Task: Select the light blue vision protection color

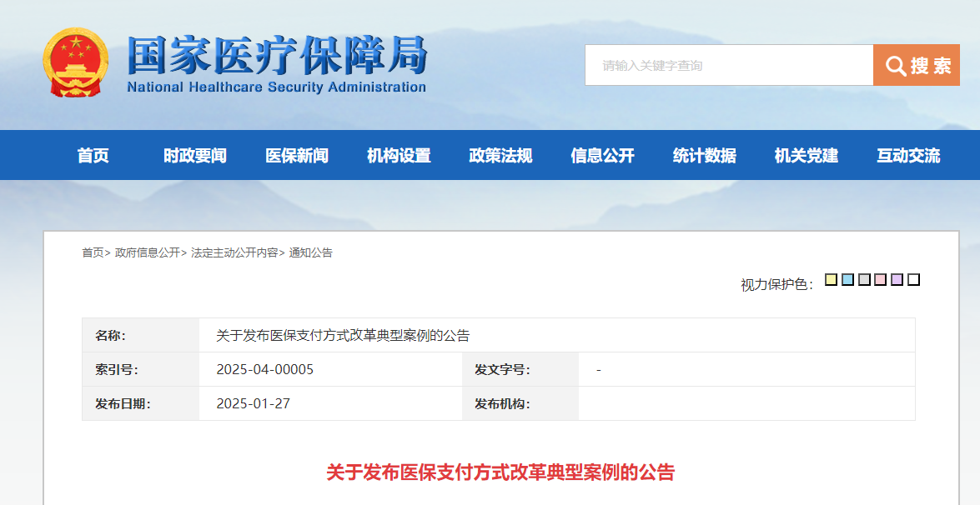Action: (847, 280)
